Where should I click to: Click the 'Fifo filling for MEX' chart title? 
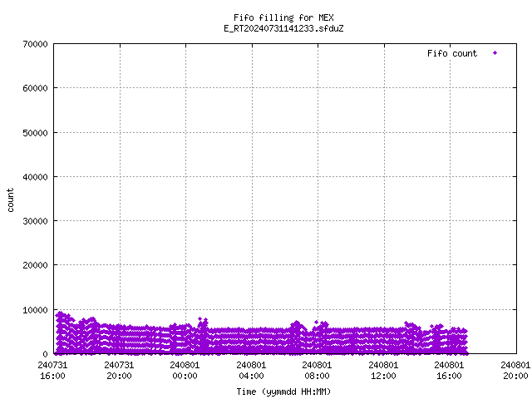[283, 17]
